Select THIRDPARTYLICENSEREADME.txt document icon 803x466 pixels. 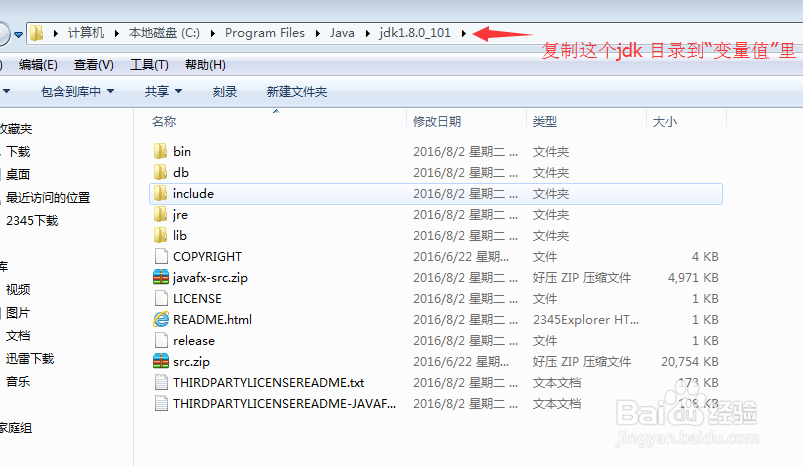[161, 382]
